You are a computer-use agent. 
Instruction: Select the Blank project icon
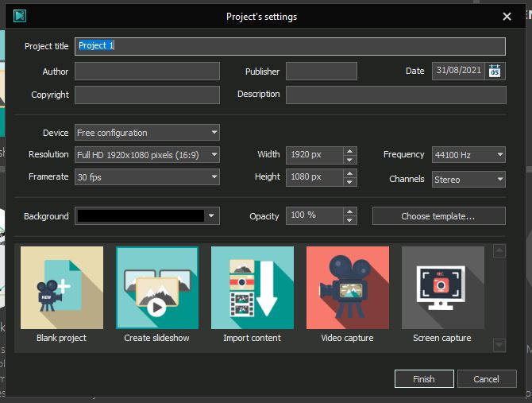coord(62,287)
